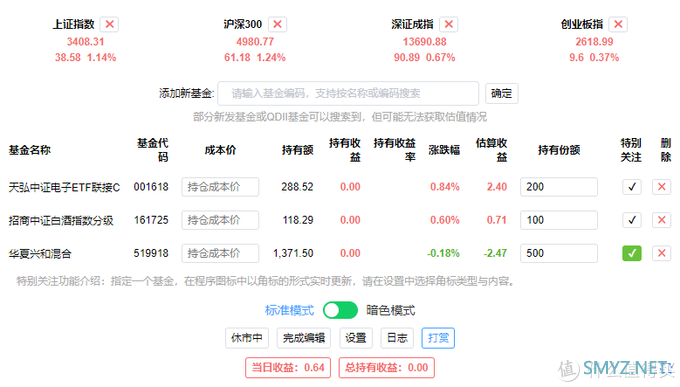
Task: Click shares field showing 500
Action: point(559,253)
